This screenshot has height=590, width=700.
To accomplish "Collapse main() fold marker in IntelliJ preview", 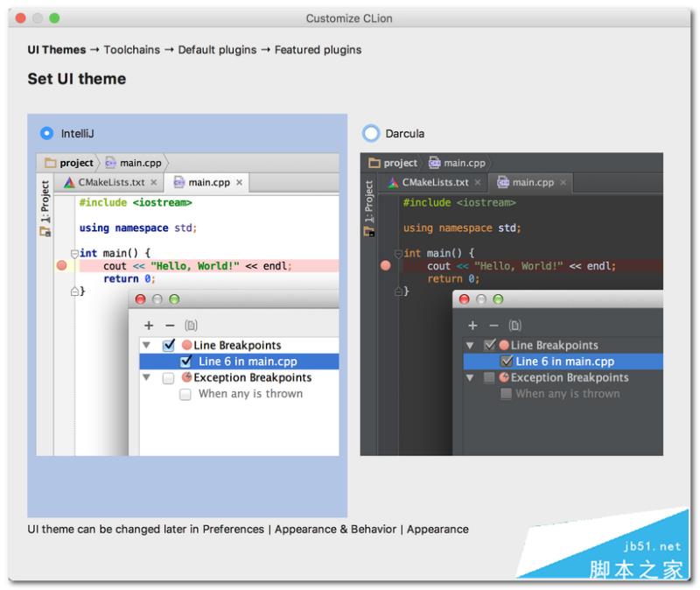I will pyautogui.click(x=75, y=254).
